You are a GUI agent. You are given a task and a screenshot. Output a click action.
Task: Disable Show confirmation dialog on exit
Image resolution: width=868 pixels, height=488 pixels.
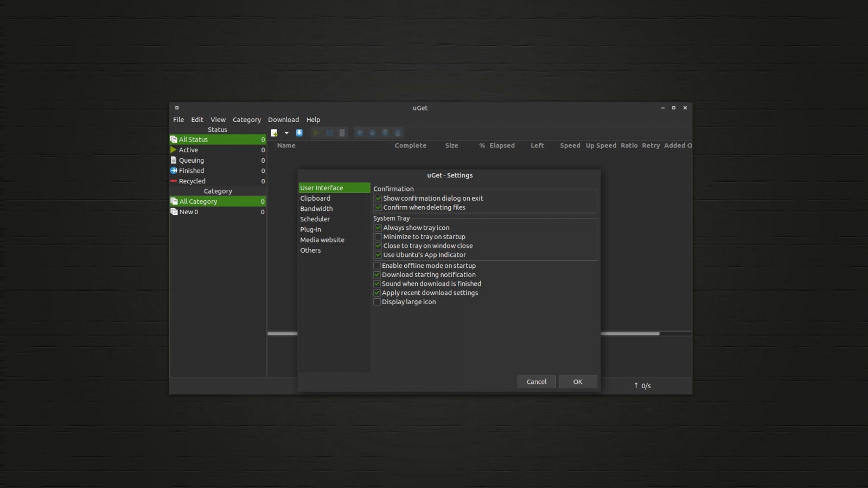[378, 198]
